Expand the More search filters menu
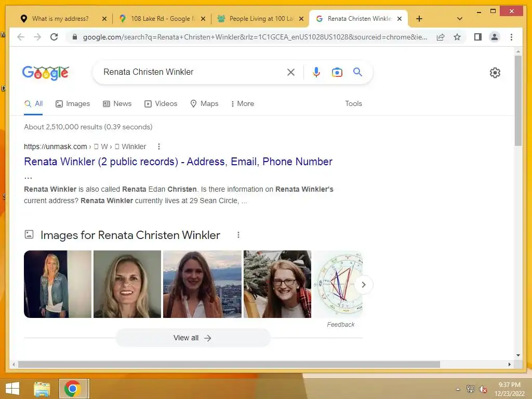532x399 pixels. [x=243, y=104]
